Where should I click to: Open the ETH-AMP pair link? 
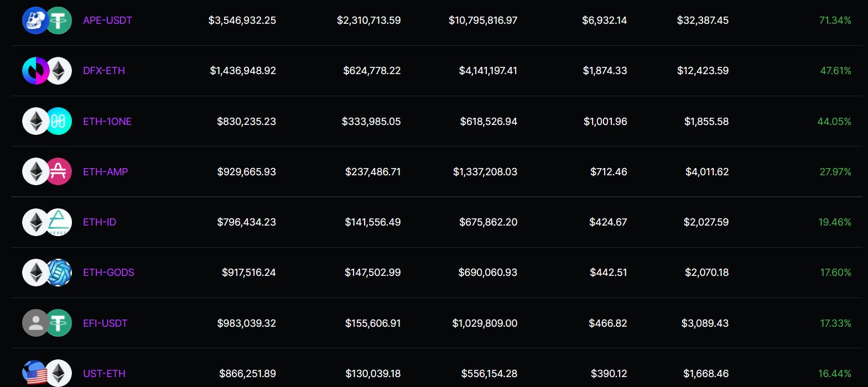pyautogui.click(x=105, y=172)
